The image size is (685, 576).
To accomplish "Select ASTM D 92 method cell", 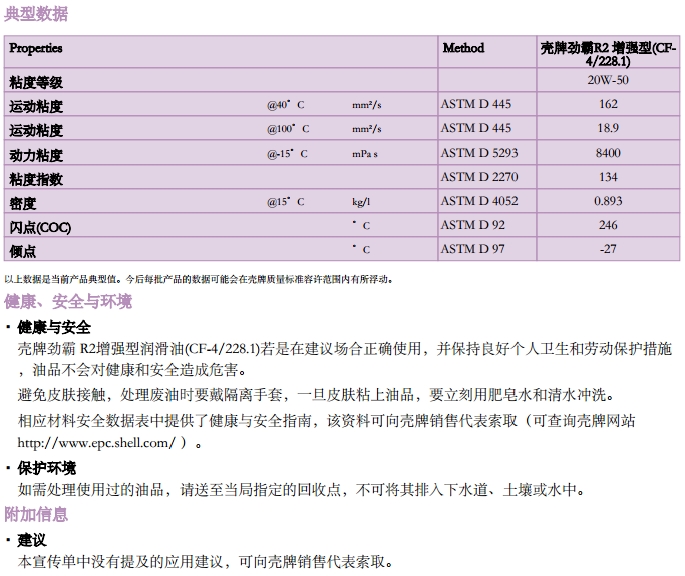I will click(x=472, y=225).
